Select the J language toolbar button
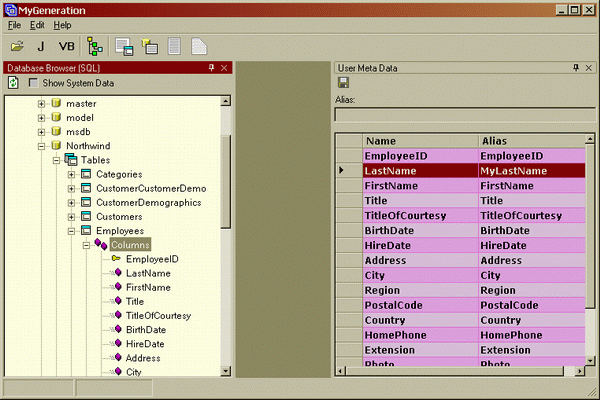The height and width of the screenshot is (400, 600). [x=41, y=47]
